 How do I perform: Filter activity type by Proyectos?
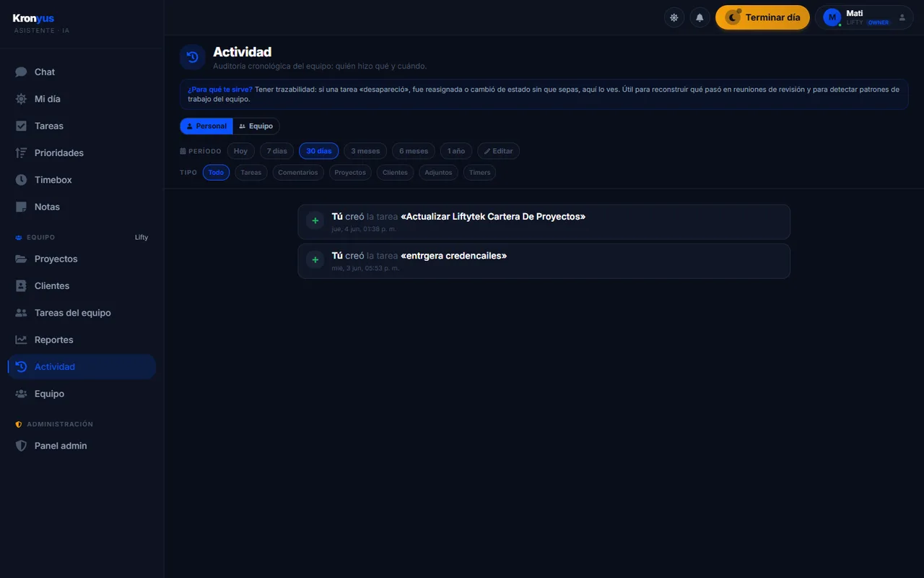point(350,173)
